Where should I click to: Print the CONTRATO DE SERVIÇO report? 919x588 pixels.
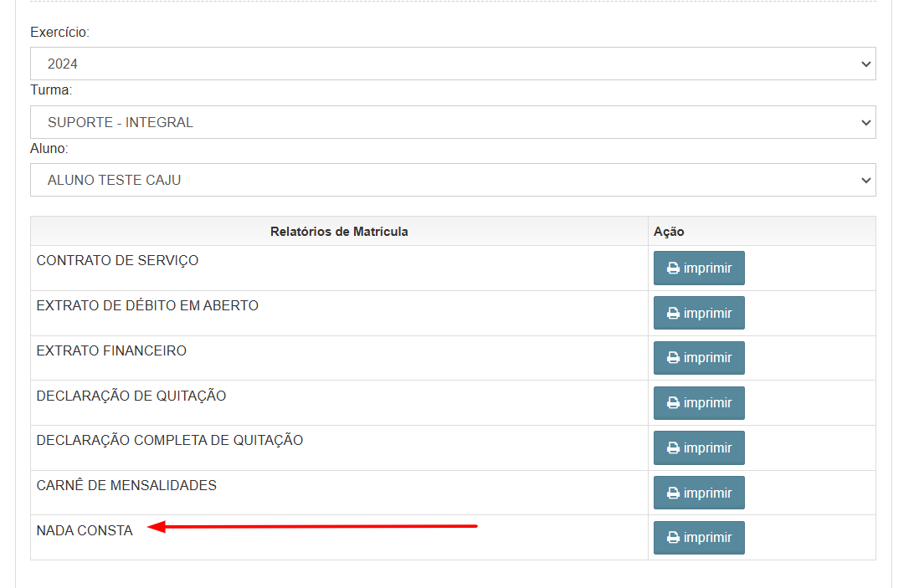click(x=699, y=268)
